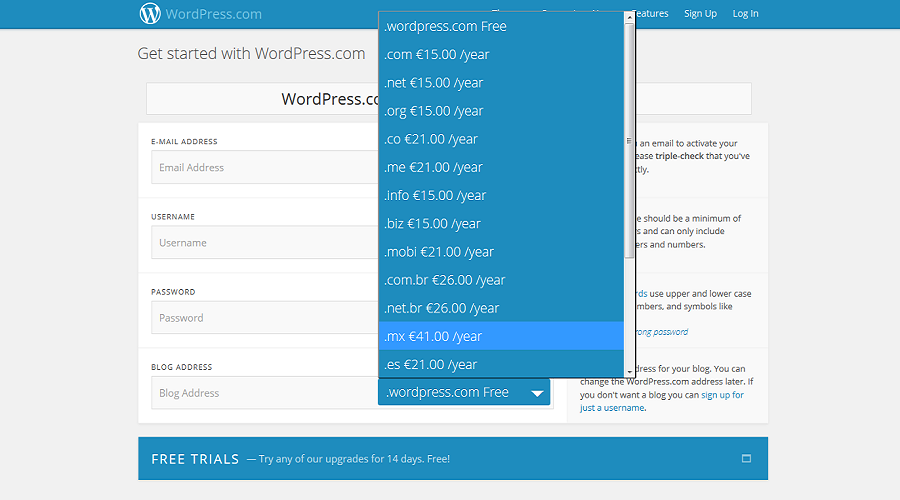Open the Log In link
The height and width of the screenshot is (500, 900).
pos(745,14)
